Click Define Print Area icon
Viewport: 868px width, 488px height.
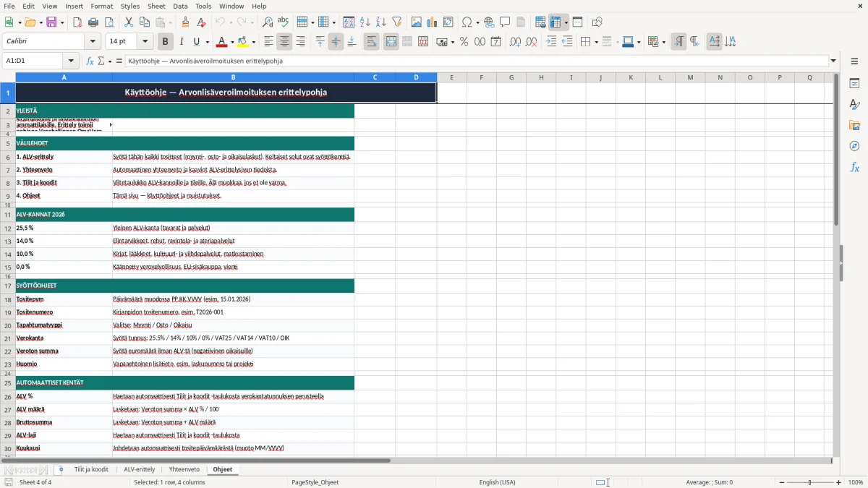[540, 22]
